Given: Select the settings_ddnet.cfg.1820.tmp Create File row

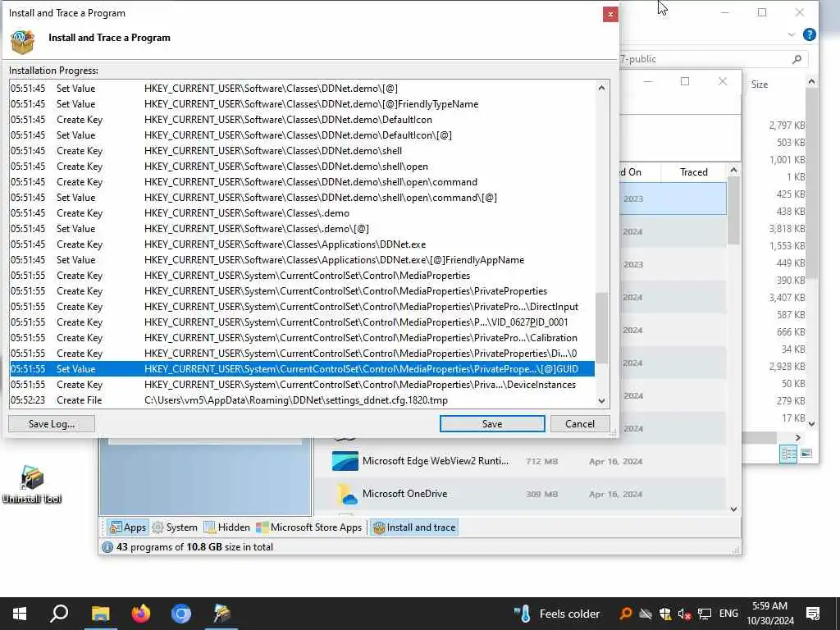Looking at the screenshot, I should coord(302,400).
